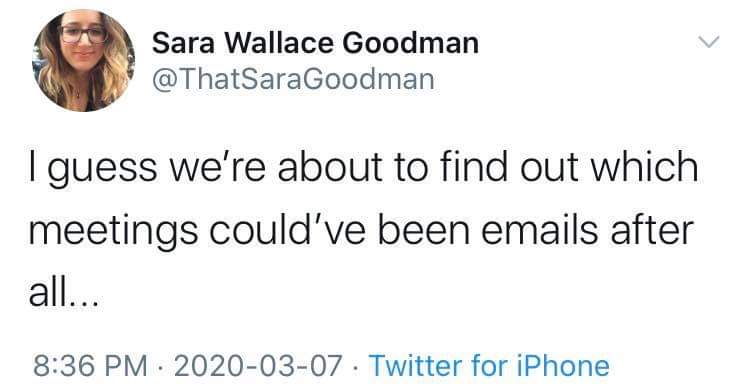Click the 2020-03-07 date text
The width and height of the screenshot is (750, 389).
[x=258, y=366]
